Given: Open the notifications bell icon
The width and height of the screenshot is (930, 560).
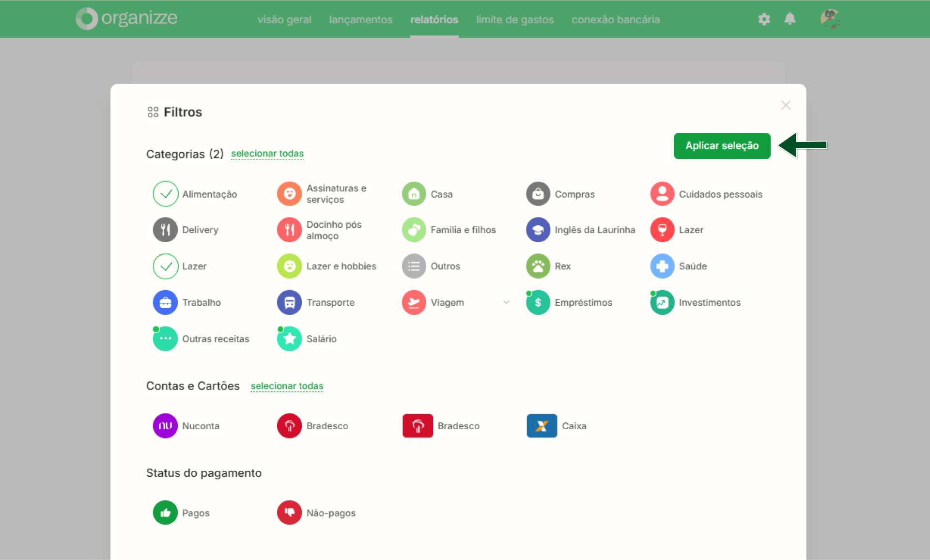Looking at the screenshot, I should pyautogui.click(x=790, y=19).
